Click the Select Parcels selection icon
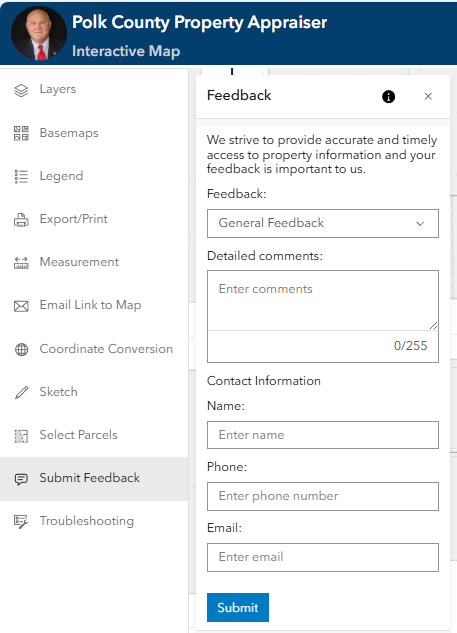Screen dimensions: 457x633 [x=21, y=436]
